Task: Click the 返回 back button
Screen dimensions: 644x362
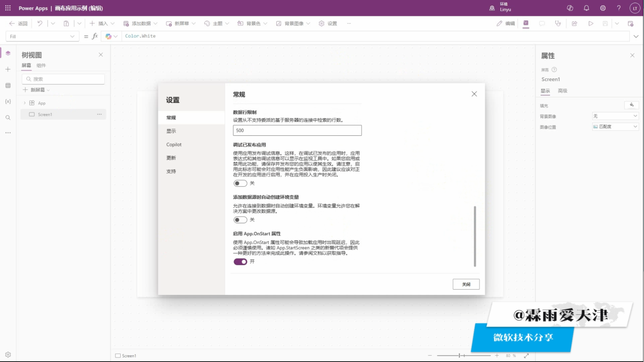Action: pos(18,23)
